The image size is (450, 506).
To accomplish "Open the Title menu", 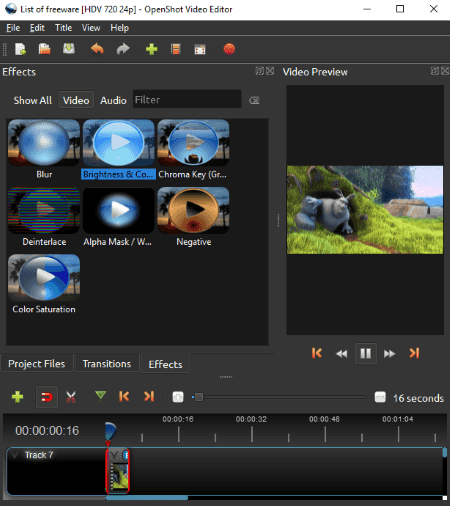I will 63,28.
